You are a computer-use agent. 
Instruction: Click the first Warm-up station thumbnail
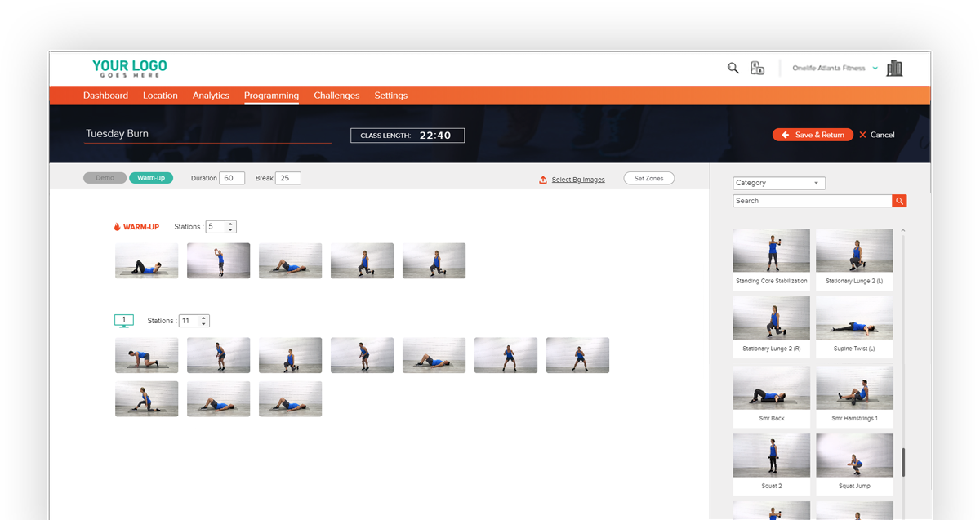point(147,261)
